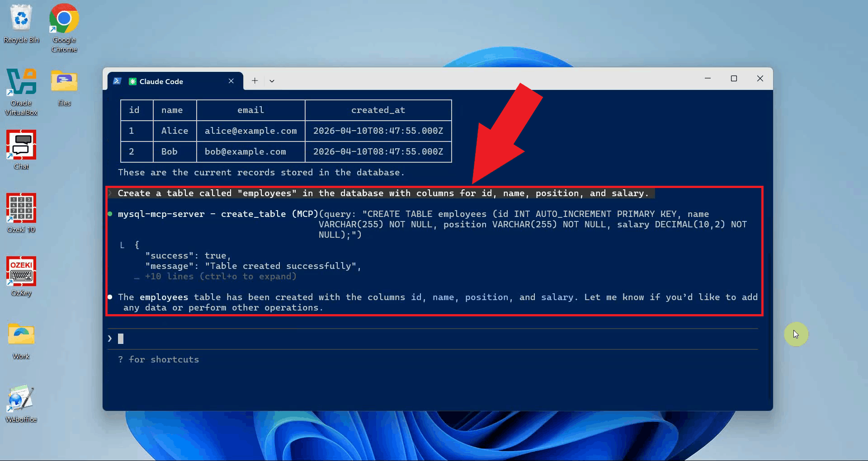Click 'These are the current records' line
The image size is (868, 461).
tap(261, 173)
